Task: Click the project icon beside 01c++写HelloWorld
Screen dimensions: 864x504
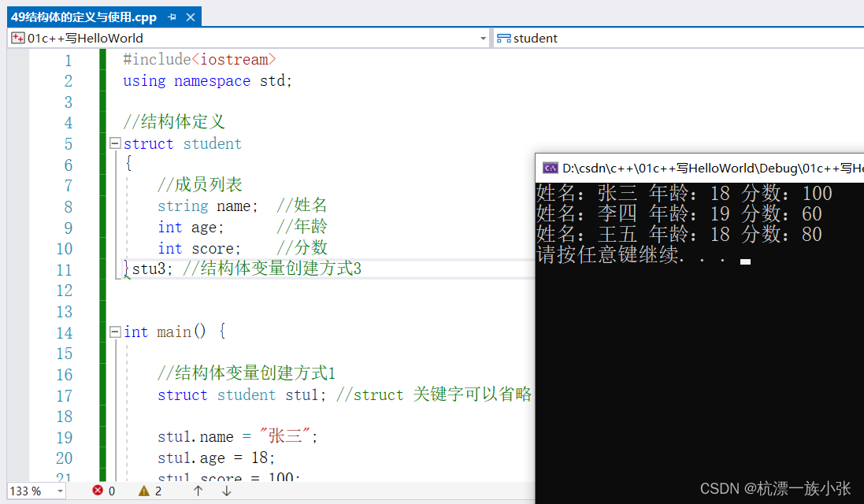Action: coord(17,38)
